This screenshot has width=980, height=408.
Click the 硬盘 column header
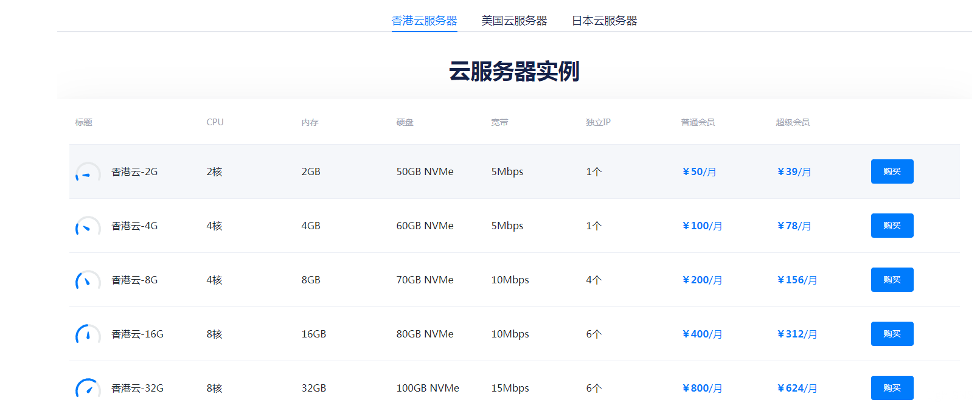(405, 122)
